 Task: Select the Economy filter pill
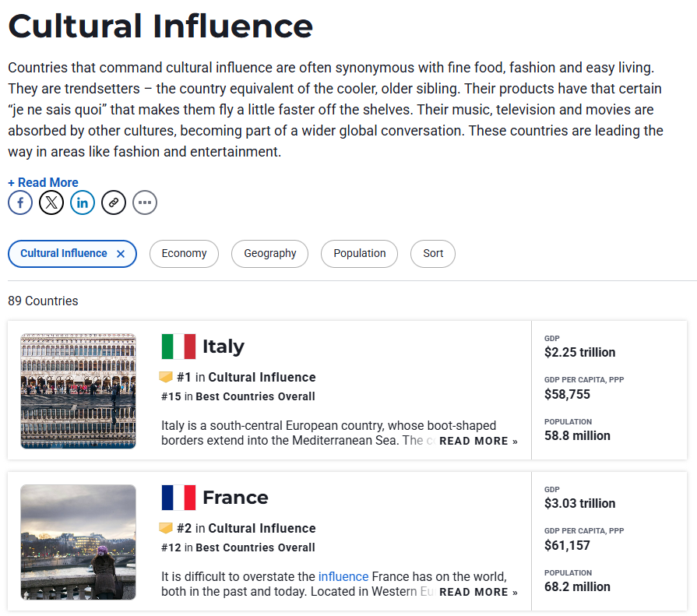pos(184,254)
